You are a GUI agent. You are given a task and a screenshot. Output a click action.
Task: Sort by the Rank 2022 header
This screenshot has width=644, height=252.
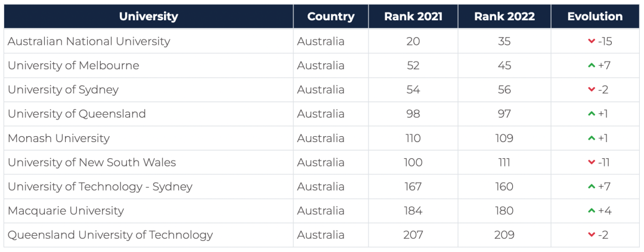click(504, 16)
